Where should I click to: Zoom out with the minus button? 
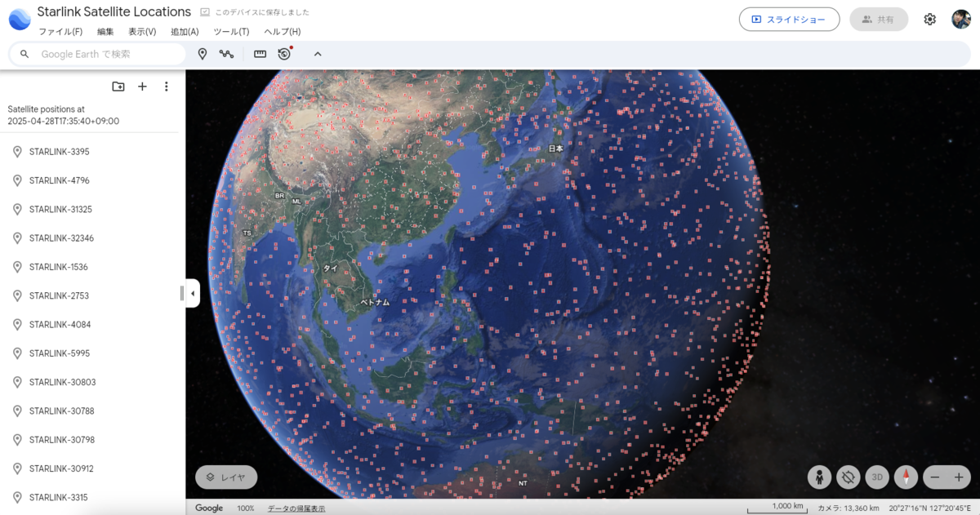[936, 477]
